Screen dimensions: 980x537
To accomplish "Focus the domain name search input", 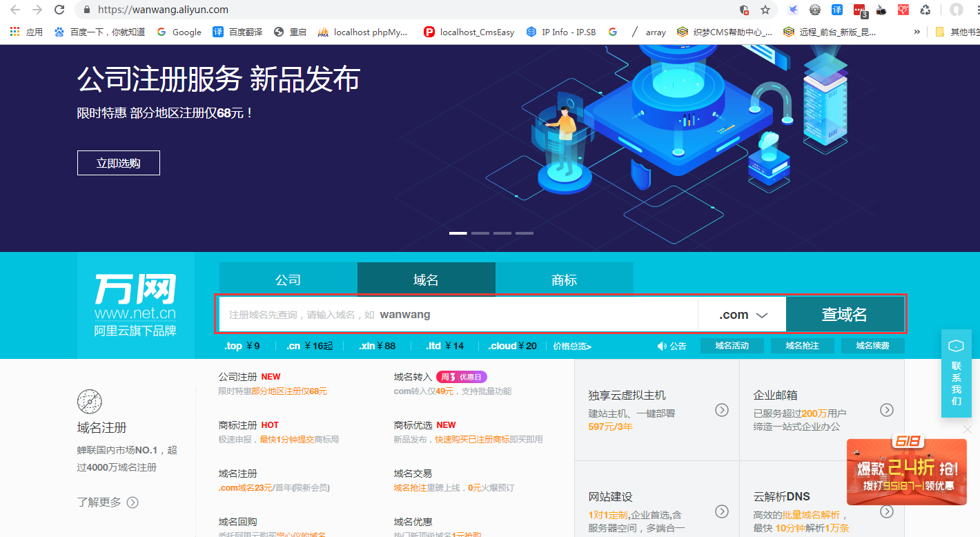I will 459,315.
